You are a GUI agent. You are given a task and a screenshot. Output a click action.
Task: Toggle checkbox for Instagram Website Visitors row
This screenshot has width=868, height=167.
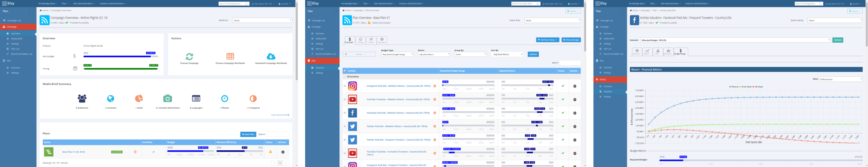(x=345, y=86)
